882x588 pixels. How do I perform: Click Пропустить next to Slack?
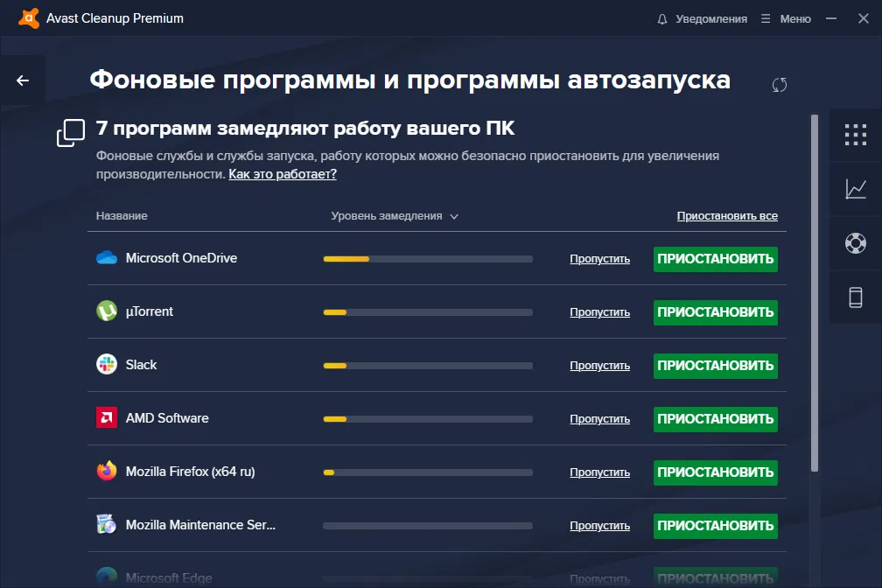click(599, 365)
